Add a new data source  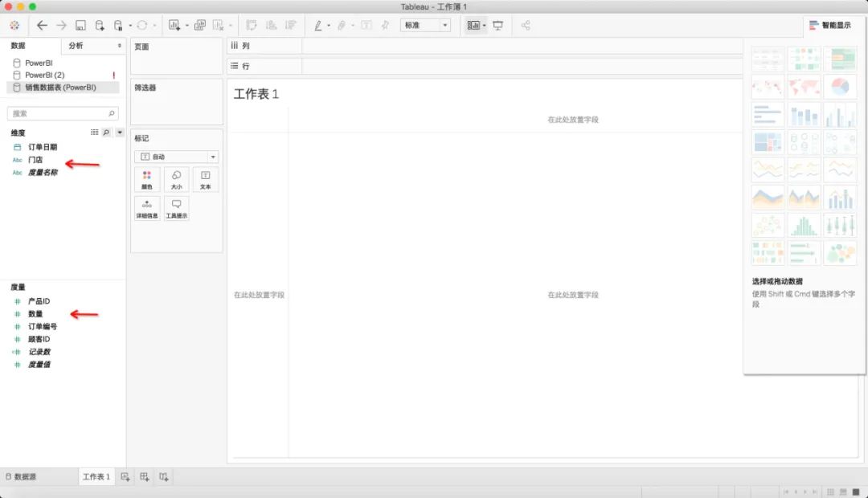point(100,26)
